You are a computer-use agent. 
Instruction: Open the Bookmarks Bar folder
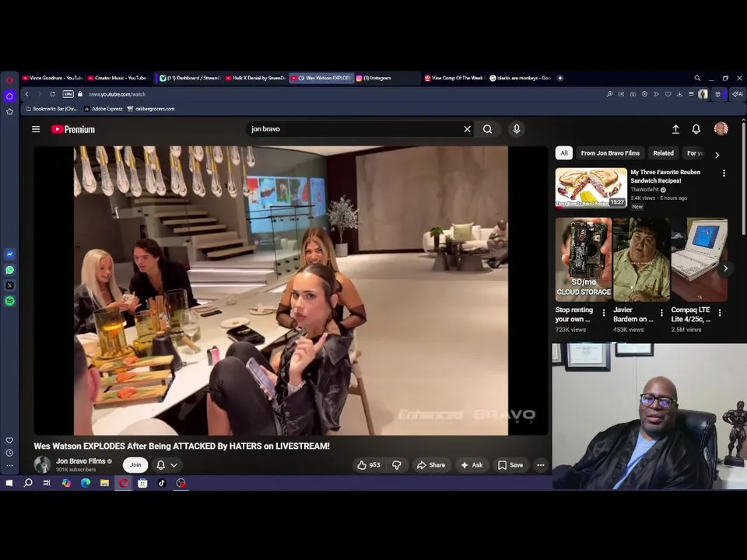pyautogui.click(x=51, y=109)
